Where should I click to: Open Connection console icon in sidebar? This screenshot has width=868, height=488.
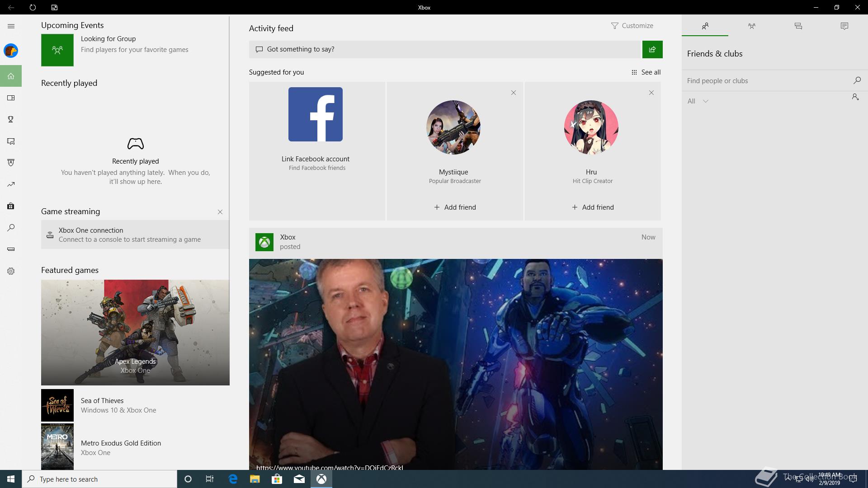point(11,249)
